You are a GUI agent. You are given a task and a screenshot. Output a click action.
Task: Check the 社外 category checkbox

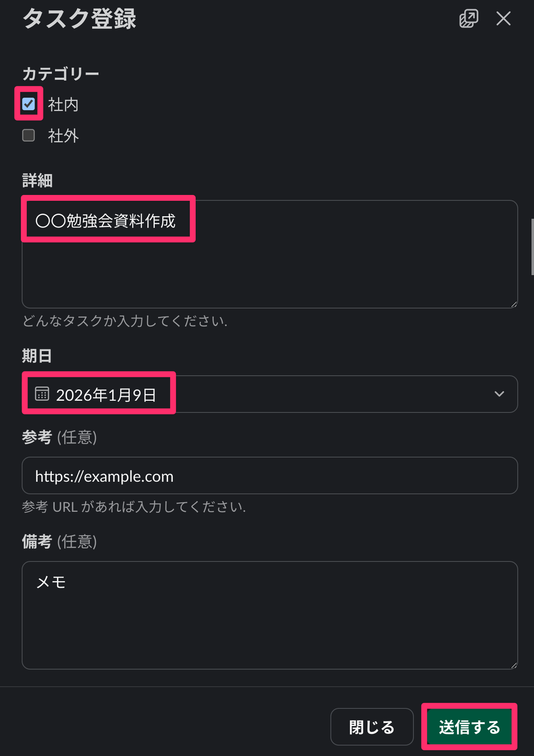pos(28,135)
